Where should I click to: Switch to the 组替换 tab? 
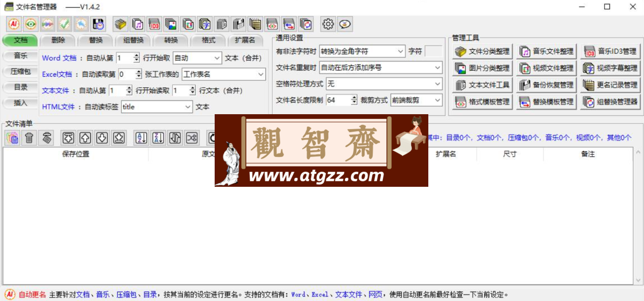133,40
